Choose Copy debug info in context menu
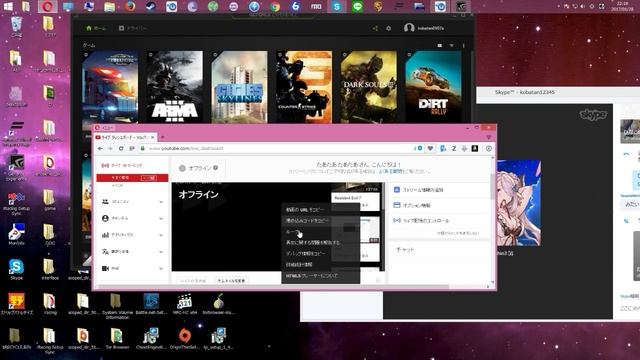The height and width of the screenshot is (360, 640). pos(321,253)
